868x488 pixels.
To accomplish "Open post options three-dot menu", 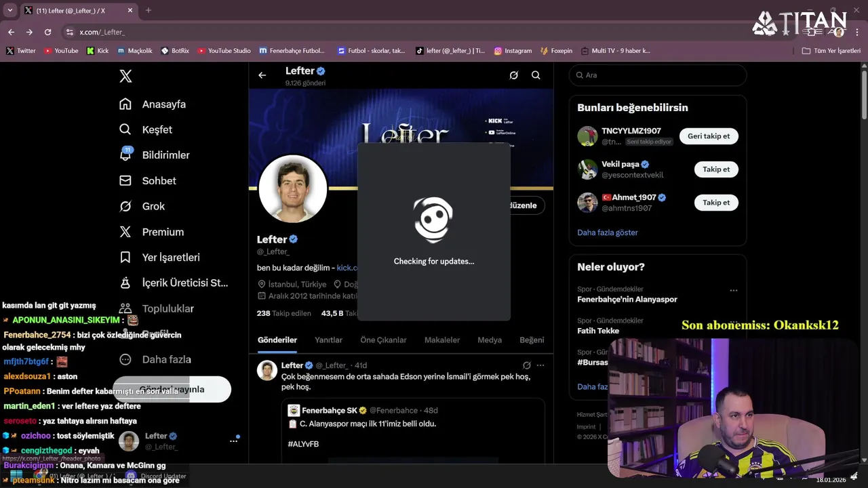I will click(x=540, y=365).
